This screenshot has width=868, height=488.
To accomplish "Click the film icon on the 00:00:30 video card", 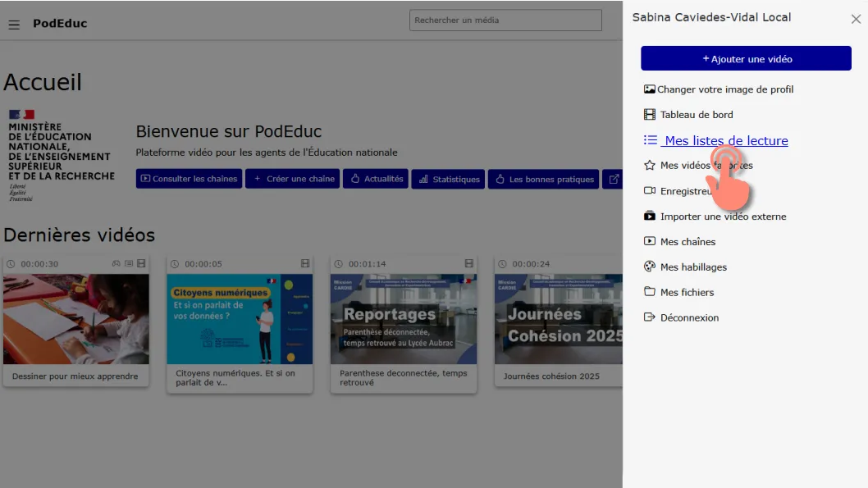I will pyautogui.click(x=142, y=263).
